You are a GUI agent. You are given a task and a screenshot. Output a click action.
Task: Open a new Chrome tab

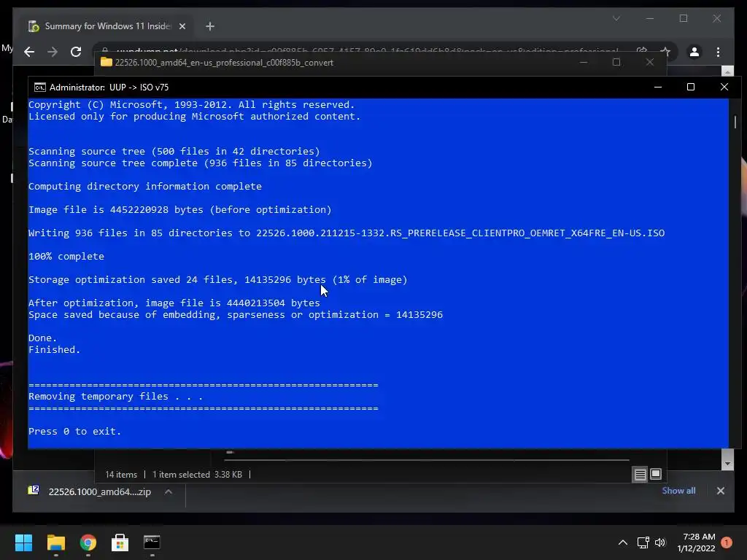pos(210,26)
